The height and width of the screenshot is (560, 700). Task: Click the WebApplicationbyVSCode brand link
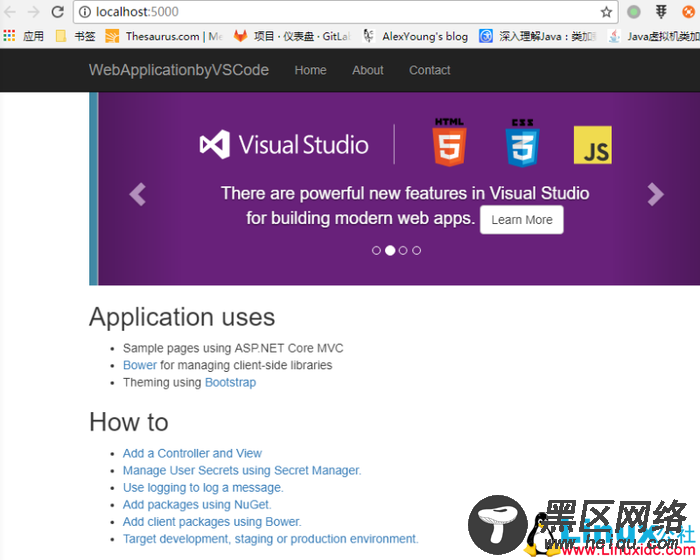[179, 70]
